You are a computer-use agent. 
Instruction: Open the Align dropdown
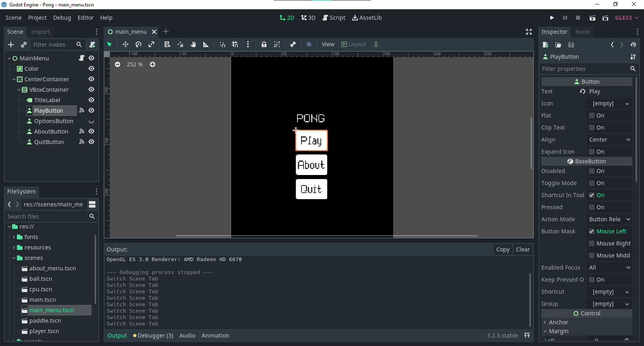coord(609,140)
